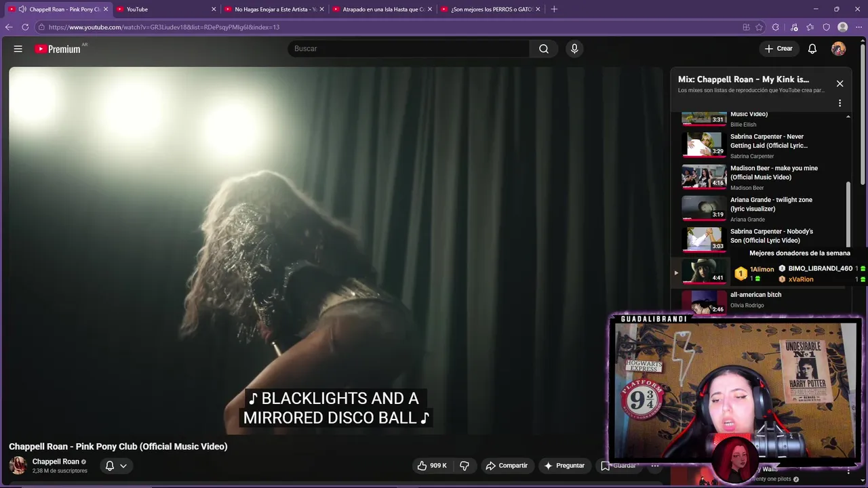
Task: Click the Buscar search field
Action: (x=409, y=49)
